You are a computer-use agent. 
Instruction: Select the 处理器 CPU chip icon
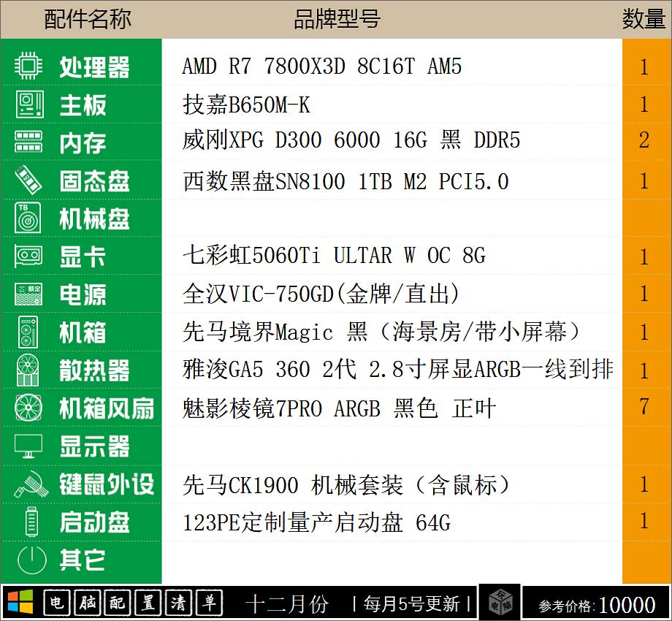tap(27, 66)
